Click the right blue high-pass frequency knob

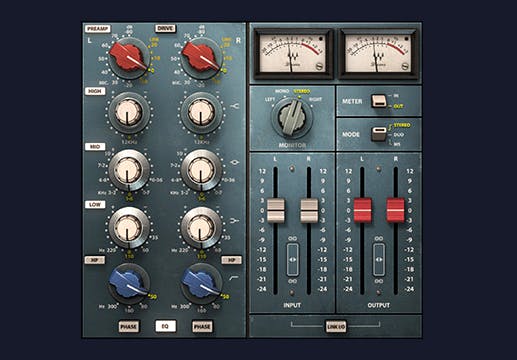(201, 283)
